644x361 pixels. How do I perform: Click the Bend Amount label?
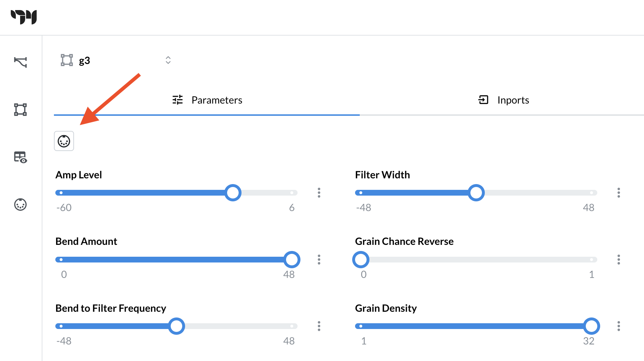[86, 241]
